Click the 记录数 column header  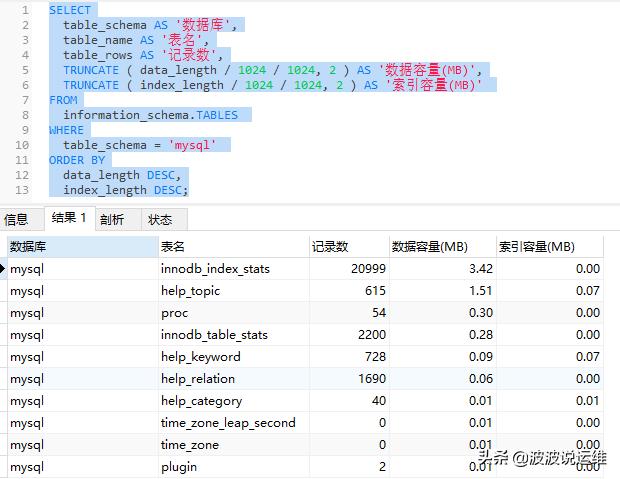pyautogui.click(x=349, y=247)
